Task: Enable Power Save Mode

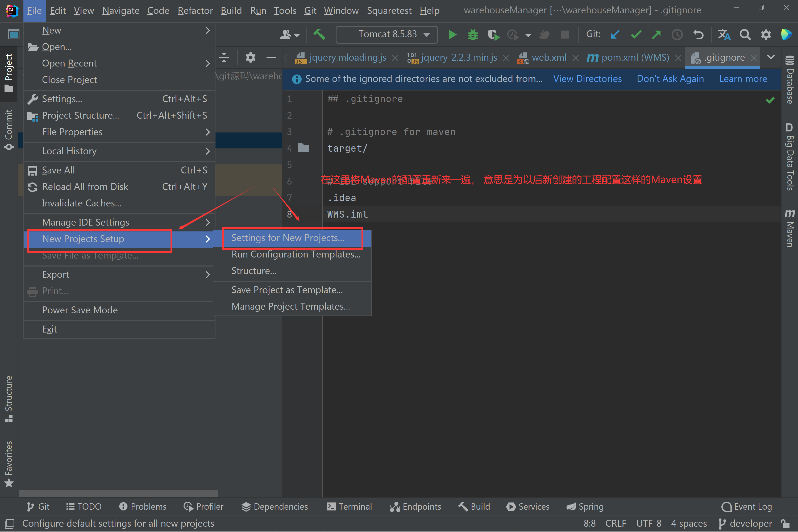Action: coord(80,310)
